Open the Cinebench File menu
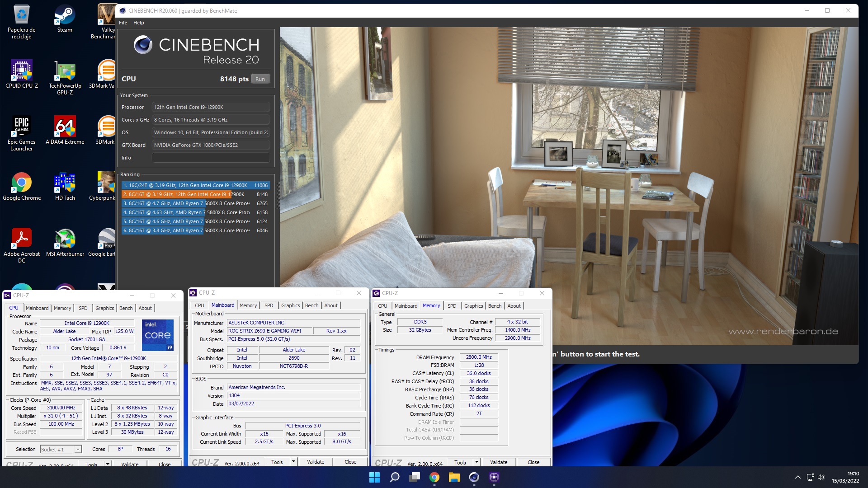Viewport: 868px width, 488px height. 123,23
